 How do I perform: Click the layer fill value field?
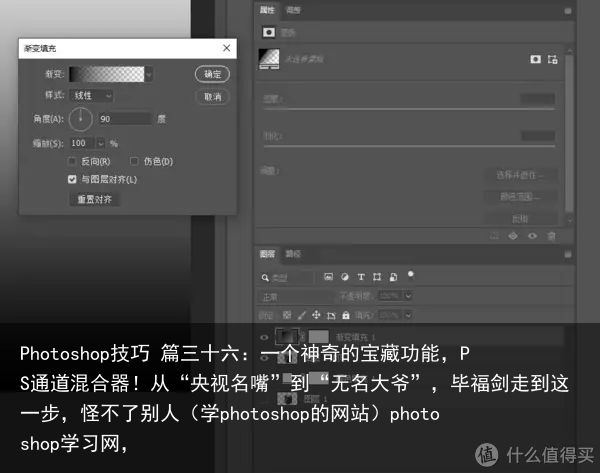391,315
